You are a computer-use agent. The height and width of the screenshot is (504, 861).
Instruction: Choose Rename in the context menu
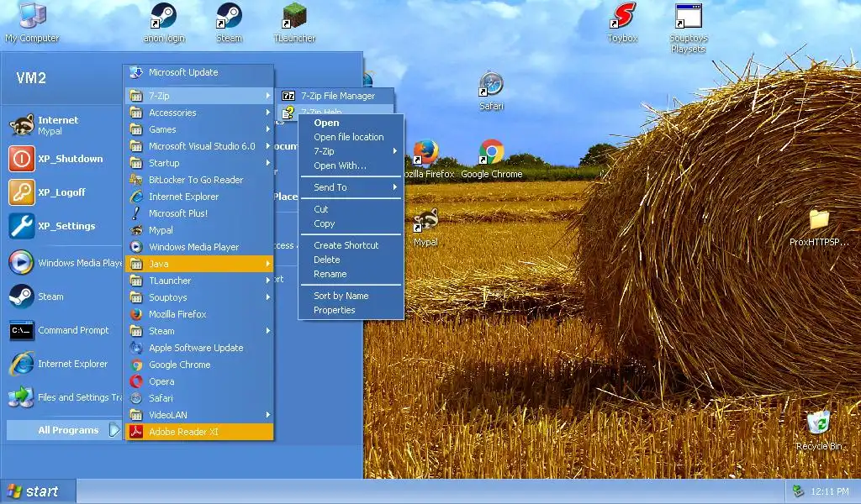[351, 274]
